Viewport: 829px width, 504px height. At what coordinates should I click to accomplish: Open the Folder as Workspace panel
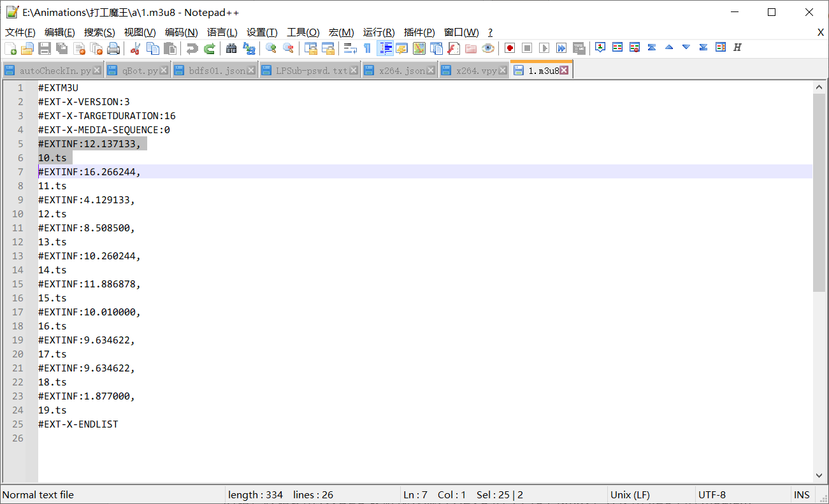pos(471,48)
